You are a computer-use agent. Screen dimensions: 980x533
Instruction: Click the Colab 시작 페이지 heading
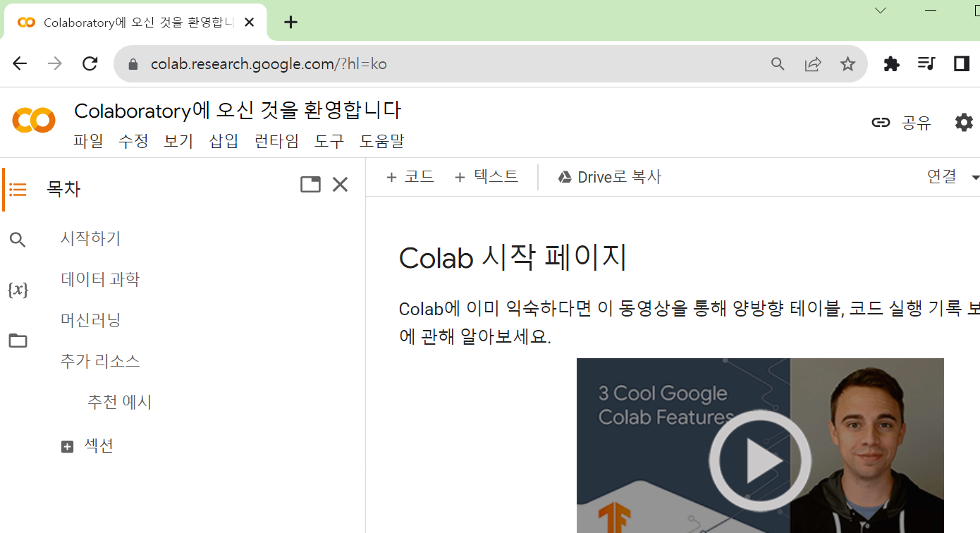(x=513, y=258)
